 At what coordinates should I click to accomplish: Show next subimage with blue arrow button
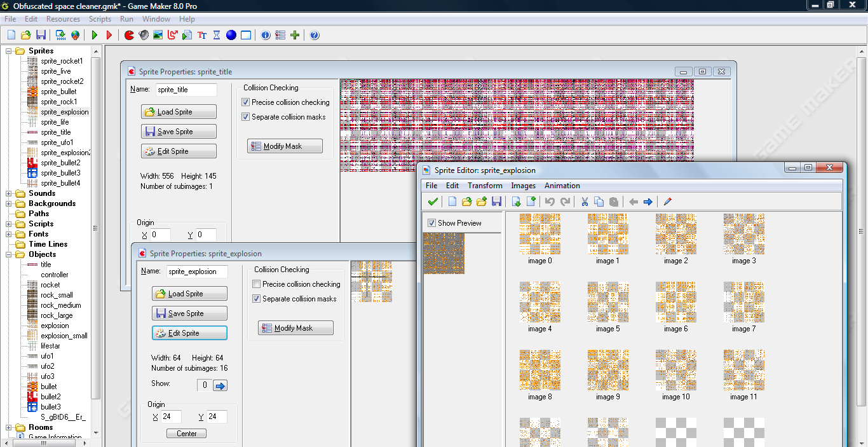click(220, 385)
